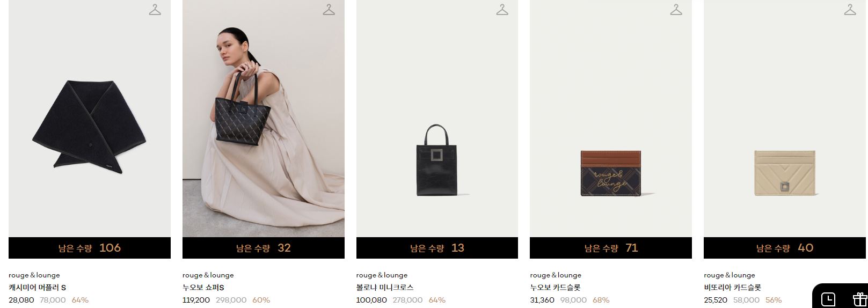The image size is (868, 308).
Task: Open 비또리아 카드슬롯 product title
Action: click(x=732, y=288)
